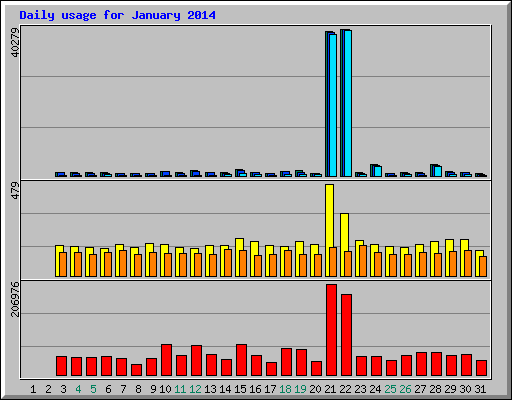Click day label 23 on the axis
The width and height of the screenshot is (512, 400).
pyautogui.click(x=360, y=389)
